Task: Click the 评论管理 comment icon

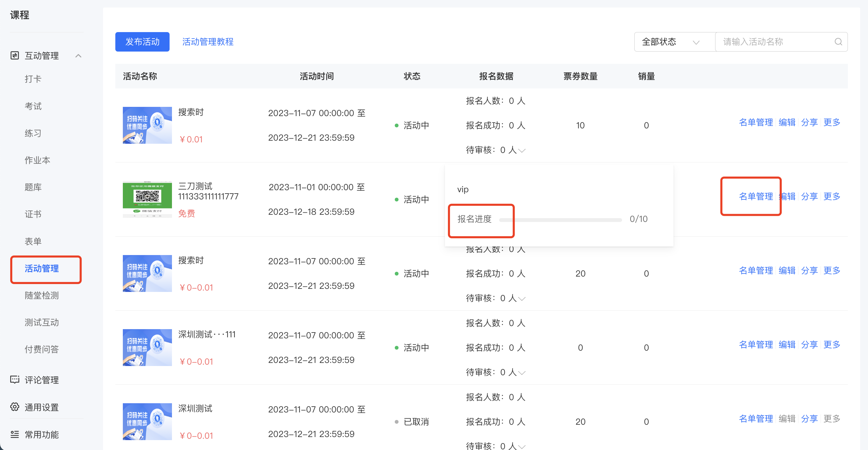Action: click(x=15, y=380)
